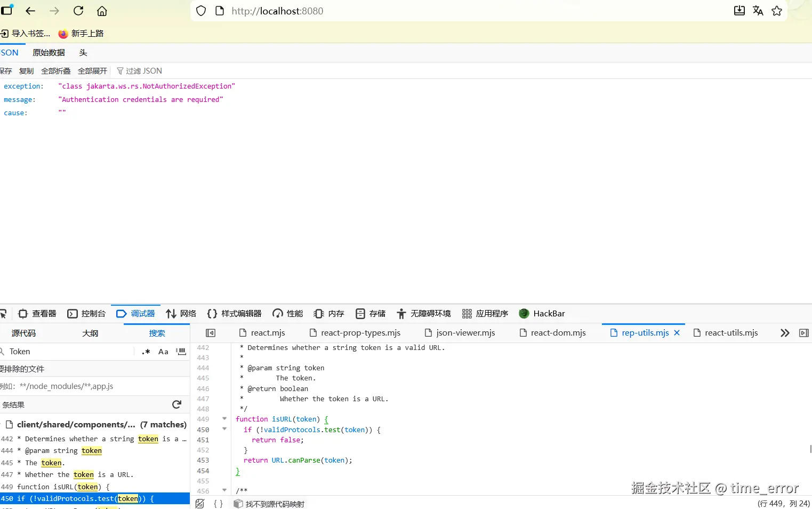Open the translate page icon
Image resolution: width=812 pixels, height=509 pixels.
[x=758, y=11]
